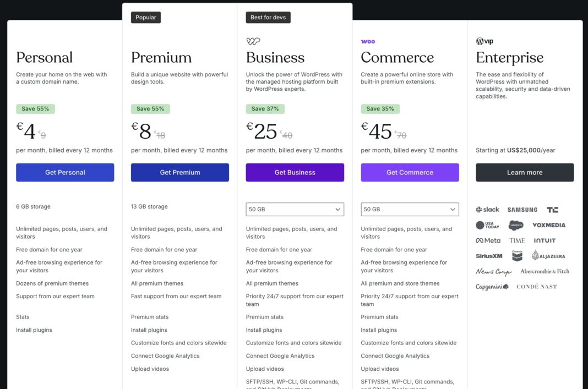
Task: Select Get Business
Action: (x=295, y=172)
